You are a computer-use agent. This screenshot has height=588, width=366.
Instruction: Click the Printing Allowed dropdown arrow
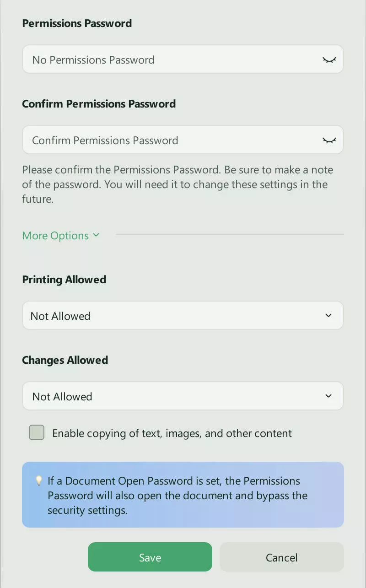pos(328,315)
